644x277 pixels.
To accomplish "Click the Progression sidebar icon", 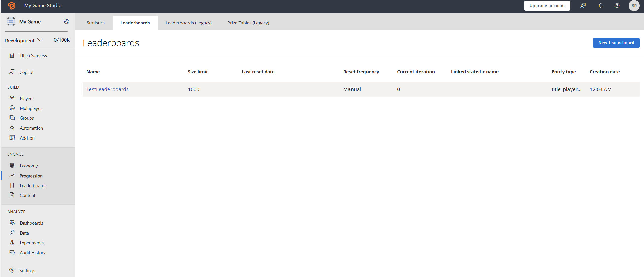I will coord(12,176).
